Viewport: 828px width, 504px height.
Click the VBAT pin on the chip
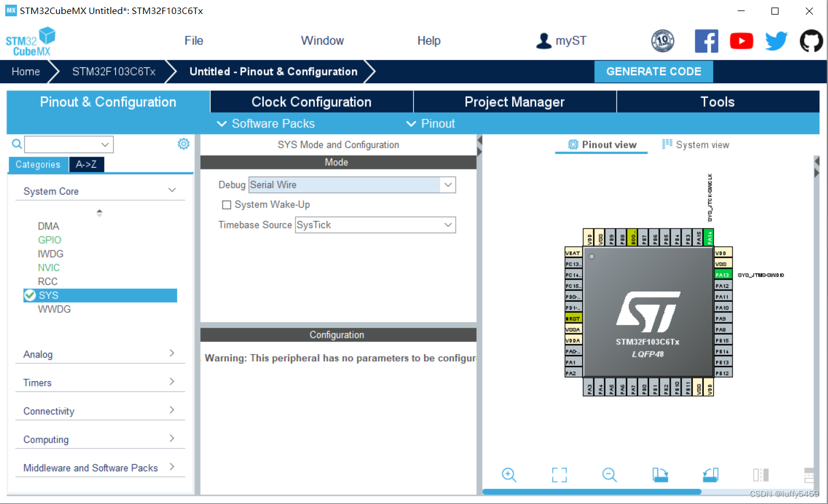(x=573, y=253)
